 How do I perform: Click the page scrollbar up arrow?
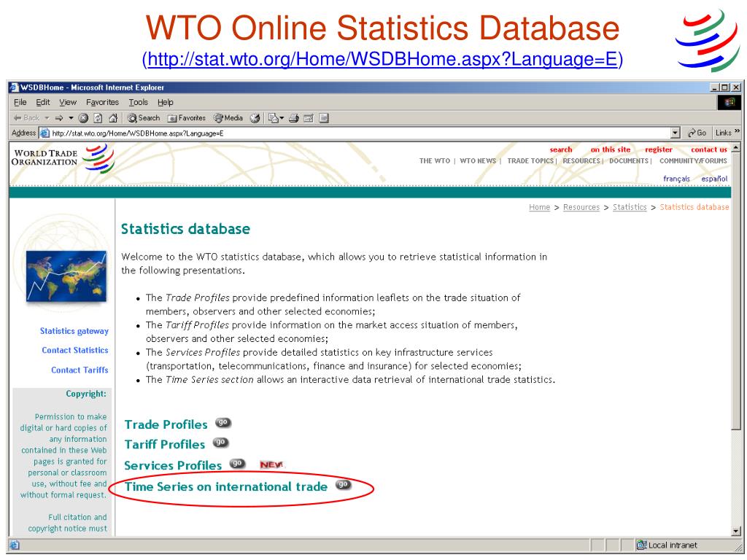[736, 147]
